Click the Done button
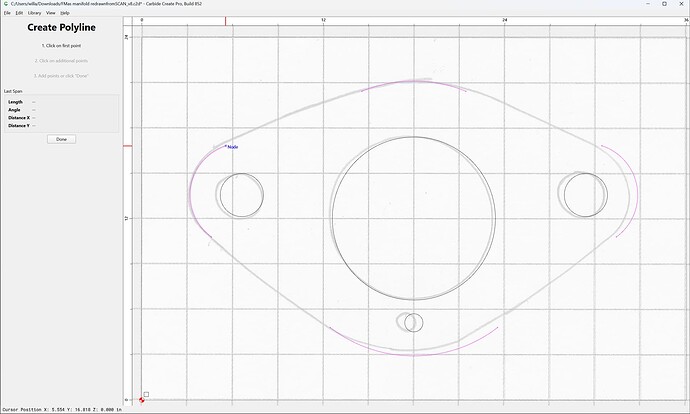 click(62, 139)
